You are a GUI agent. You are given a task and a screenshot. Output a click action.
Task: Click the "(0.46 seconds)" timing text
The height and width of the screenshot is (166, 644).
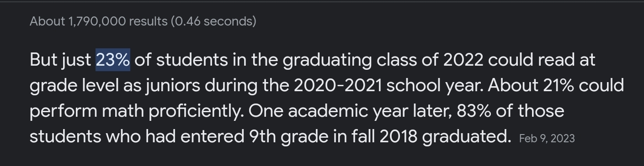tap(213, 21)
